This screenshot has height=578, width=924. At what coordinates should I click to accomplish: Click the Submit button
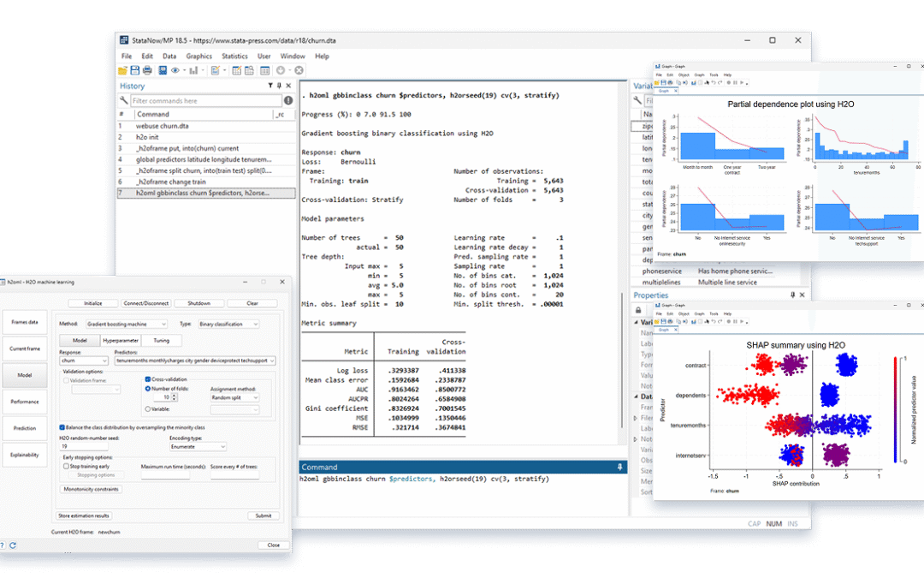click(x=264, y=515)
